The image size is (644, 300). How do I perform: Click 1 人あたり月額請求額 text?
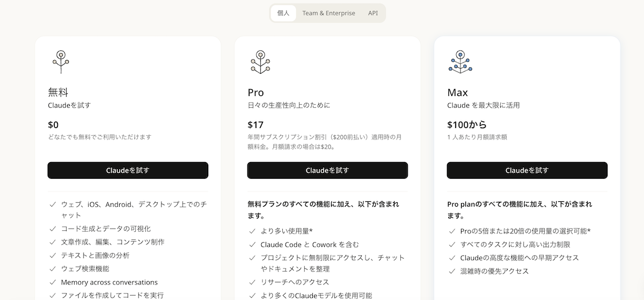click(477, 137)
